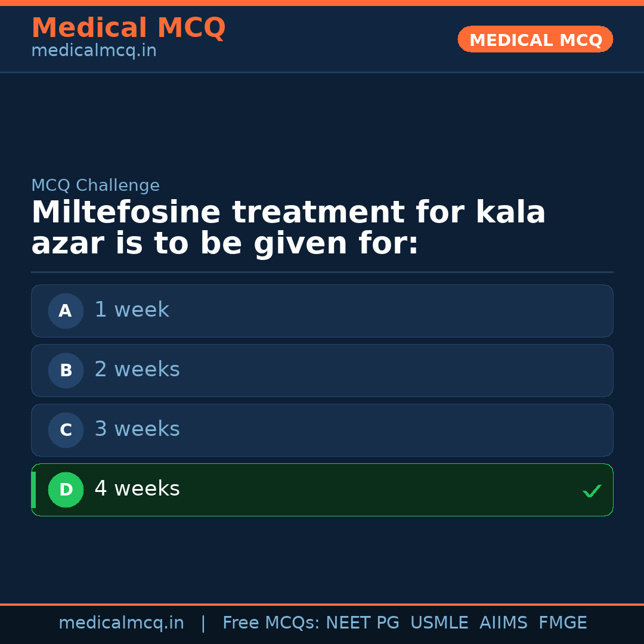
Task: Open the medicalmcq.in link in the footer
Action: (121, 623)
